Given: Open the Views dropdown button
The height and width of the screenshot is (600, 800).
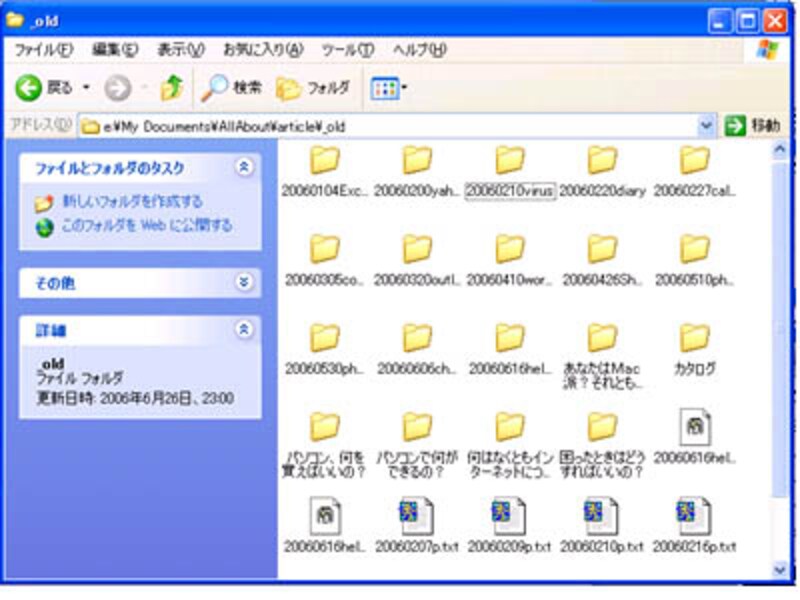Looking at the screenshot, I should [389, 88].
